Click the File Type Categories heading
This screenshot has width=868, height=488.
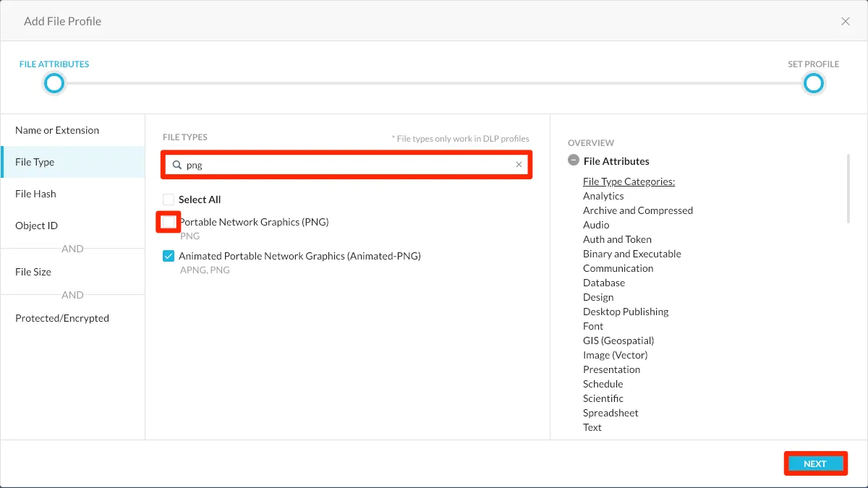coord(629,181)
